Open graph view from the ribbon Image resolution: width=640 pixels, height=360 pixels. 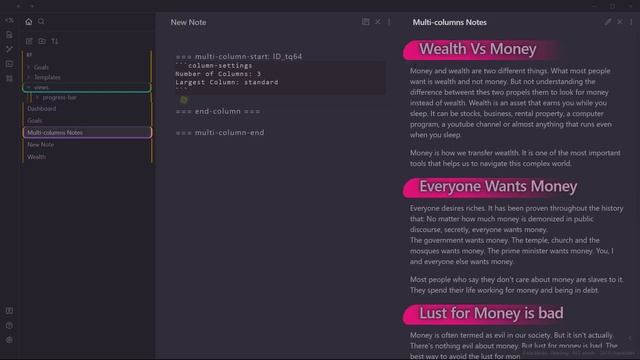tap(9, 49)
